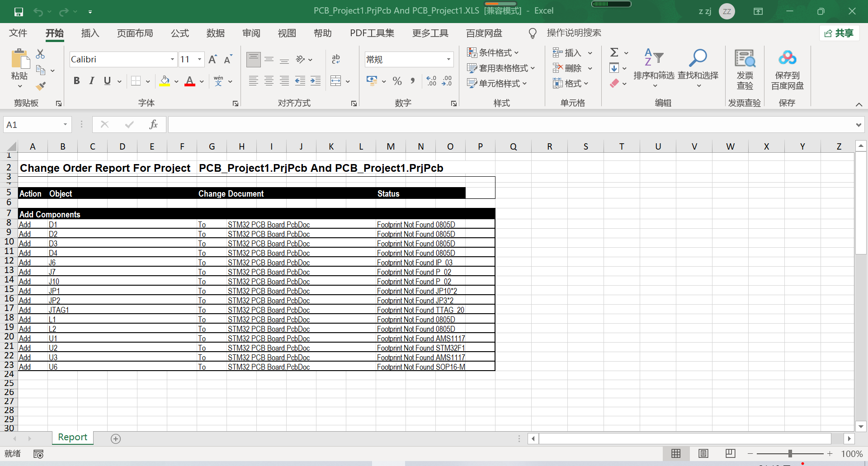The width and height of the screenshot is (868, 466).
Task: Open the Calibri font name dropdown
Action: [x=172, y=59]
